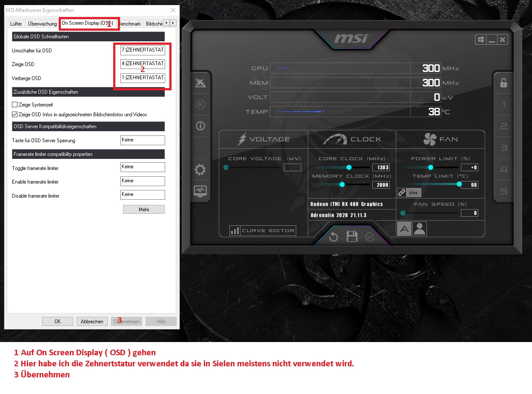Open Afterburner settings gear icon
Screen dimensions: 532x394
pyautogui.click(x=200, y=170)
